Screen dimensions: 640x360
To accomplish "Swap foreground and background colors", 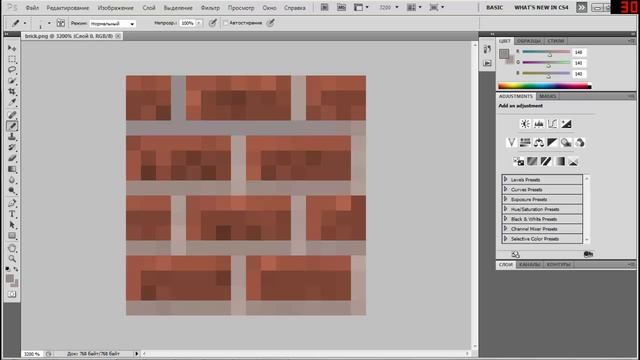I will [x=16, y=269].
